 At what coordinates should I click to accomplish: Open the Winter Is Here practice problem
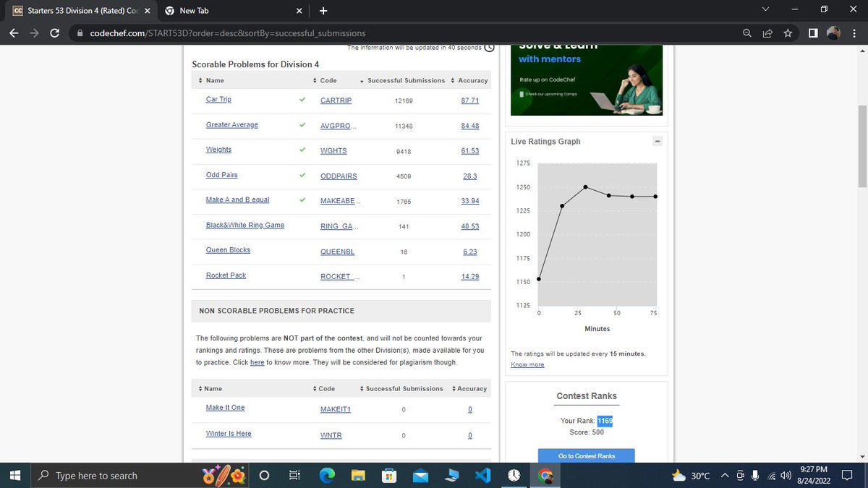pos(229,433)
